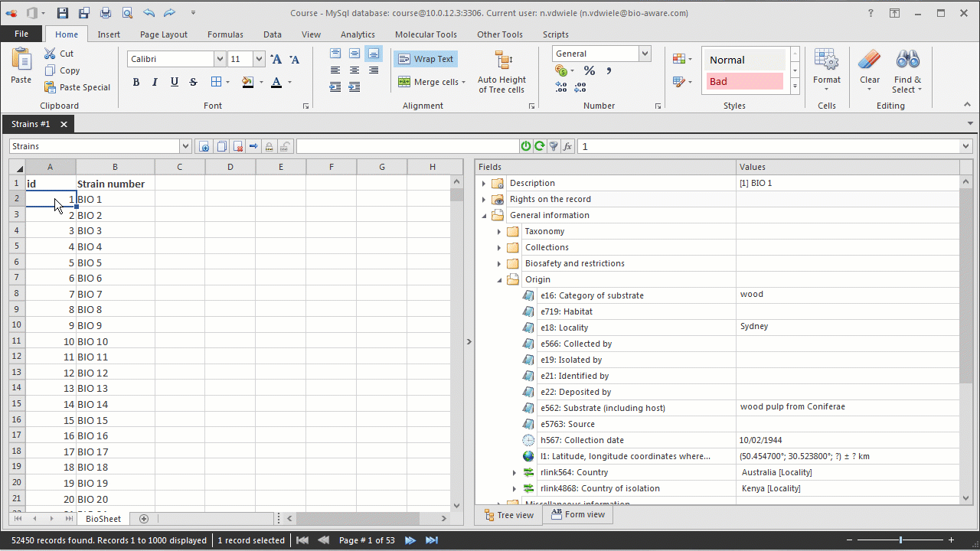Apply the Bad cell style swatch

click(744, 81)
